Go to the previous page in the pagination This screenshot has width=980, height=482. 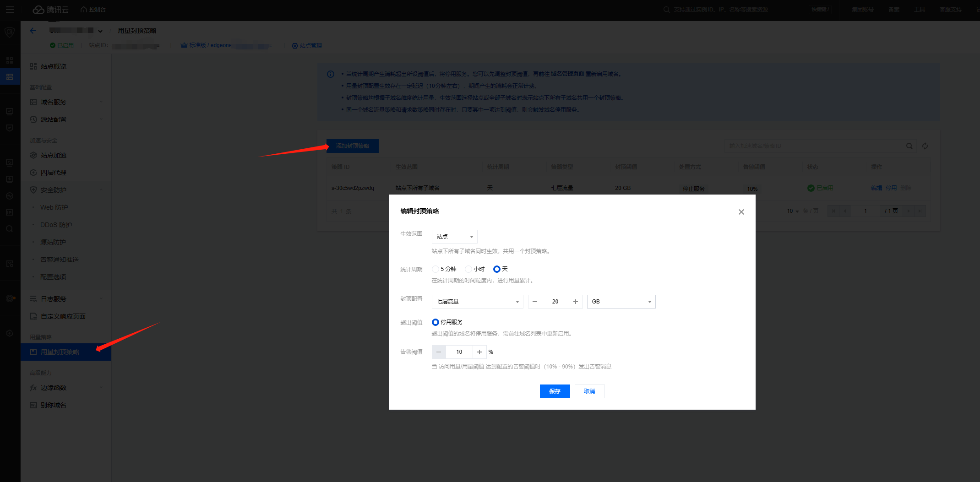click(845, 211)
